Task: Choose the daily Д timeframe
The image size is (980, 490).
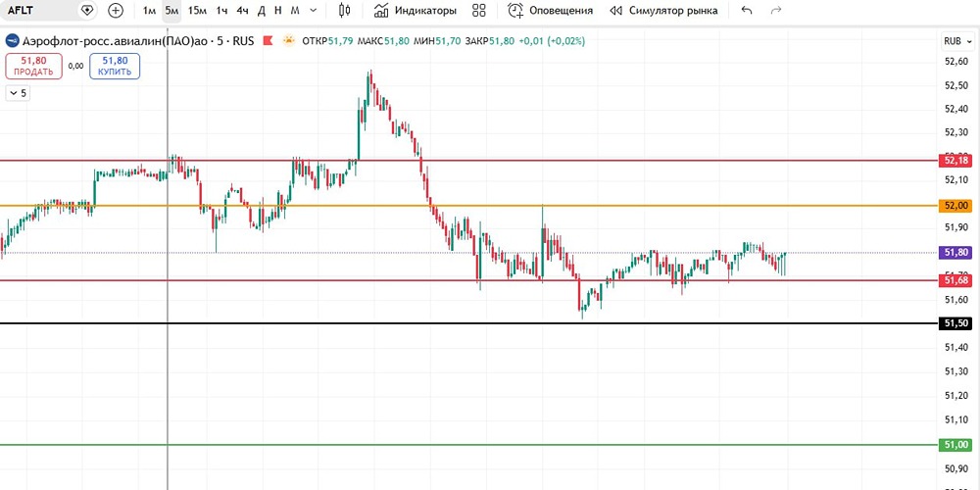Action: [262, 11]
